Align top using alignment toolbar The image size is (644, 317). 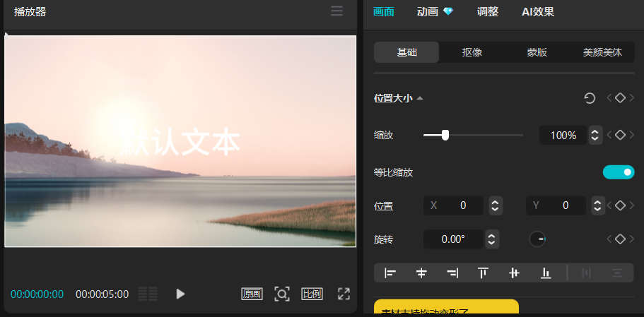pyautogui.click(x=483, y=273)
